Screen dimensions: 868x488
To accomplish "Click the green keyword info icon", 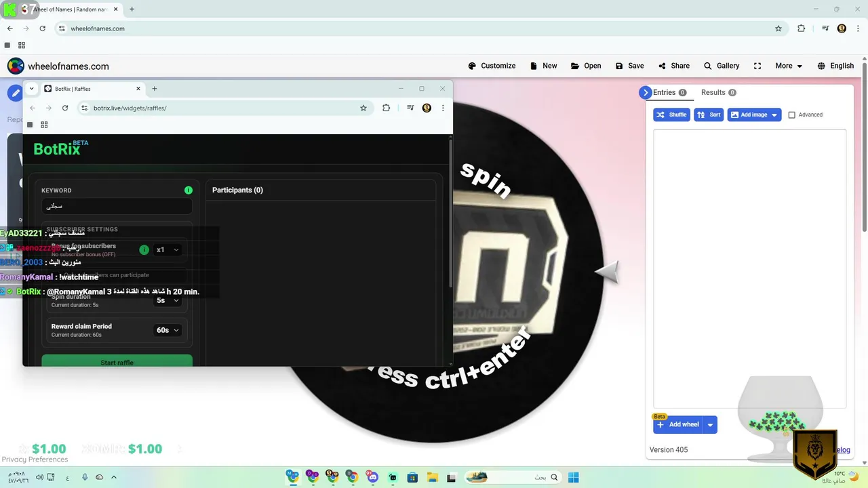I will point(189,190).
